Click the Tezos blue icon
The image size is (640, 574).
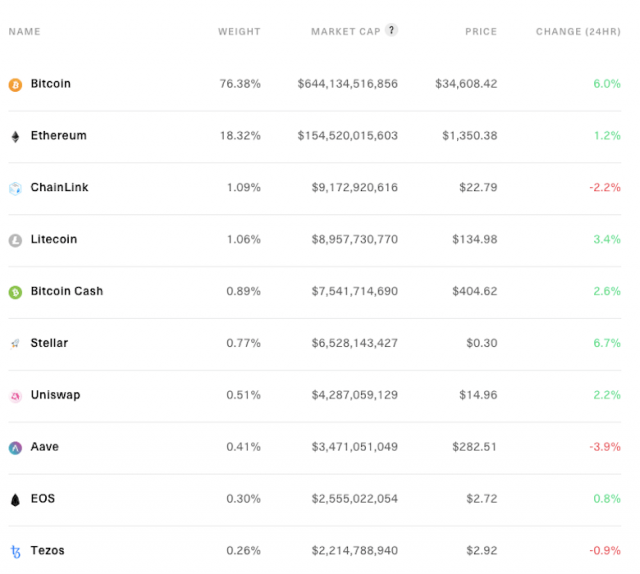15,551
